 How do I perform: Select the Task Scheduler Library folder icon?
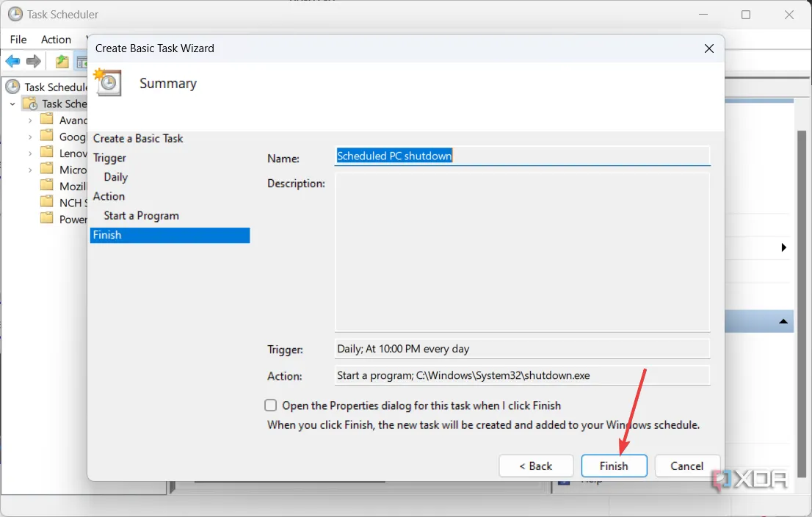pos(30,104)
